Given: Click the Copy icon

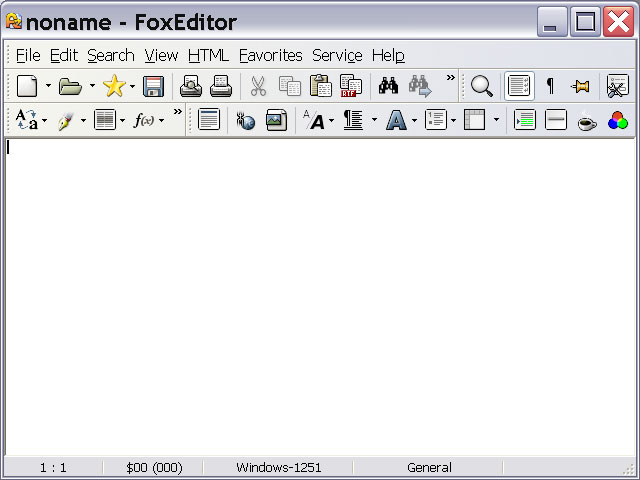Looking at the screenshot, I should pyautogui.click(x=289, y=86).
